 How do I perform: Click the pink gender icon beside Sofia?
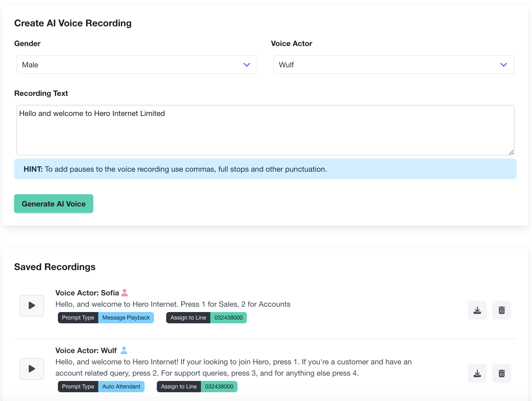pyautogui.click(x=125, y=292)
